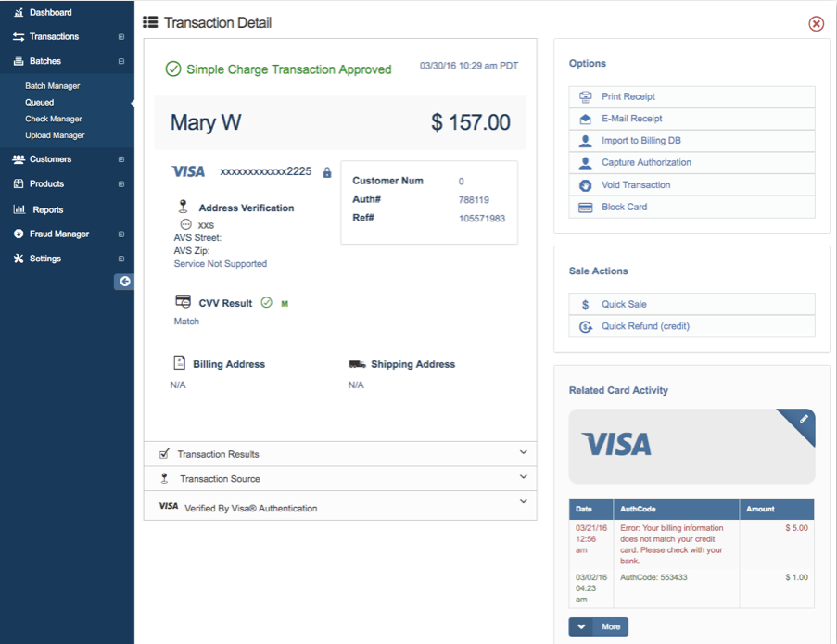Click the More button under card activity
837x644 pixels.
pyautogui.click(x=598, y=626)
